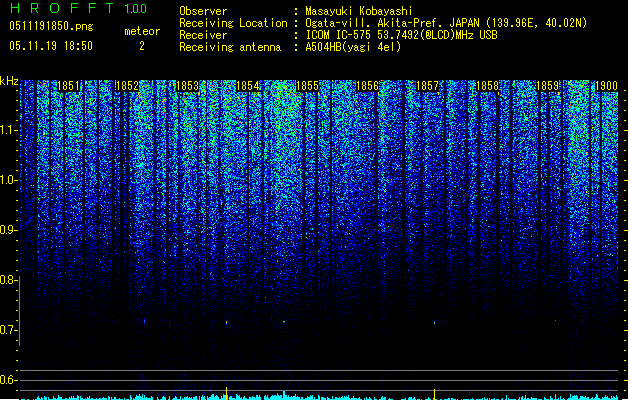This screenshot has width=629, height=400.
Task: Click the meteor count 2
Action: [142, 46]
